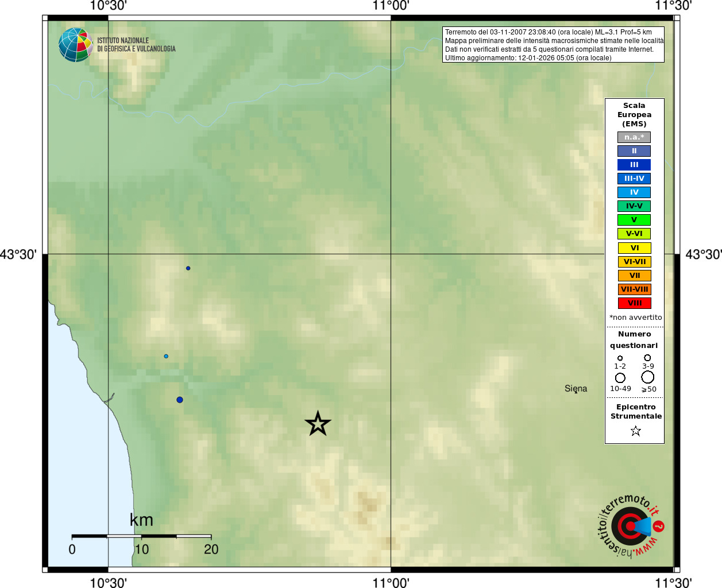The width and height of the screenshot is (722, 588).
Task: Select the intensity II legend swatch
Action: pyautogui.click(x=634, y=151)
